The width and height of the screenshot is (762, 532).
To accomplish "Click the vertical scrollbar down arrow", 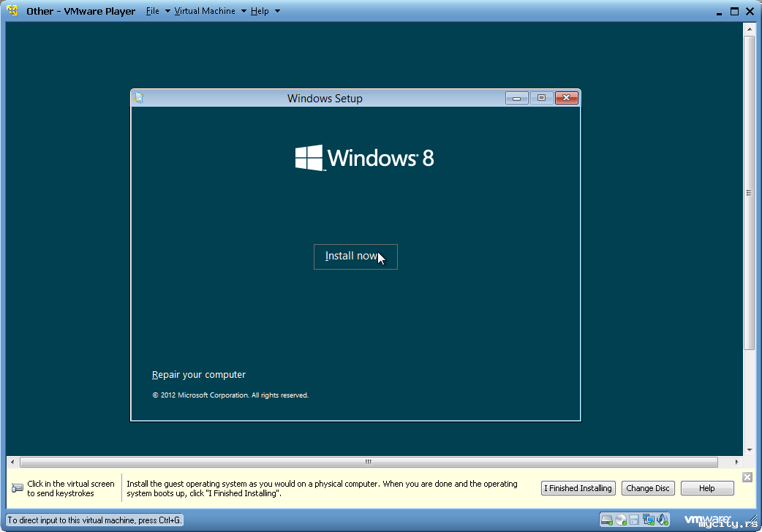I will [749, 450].
